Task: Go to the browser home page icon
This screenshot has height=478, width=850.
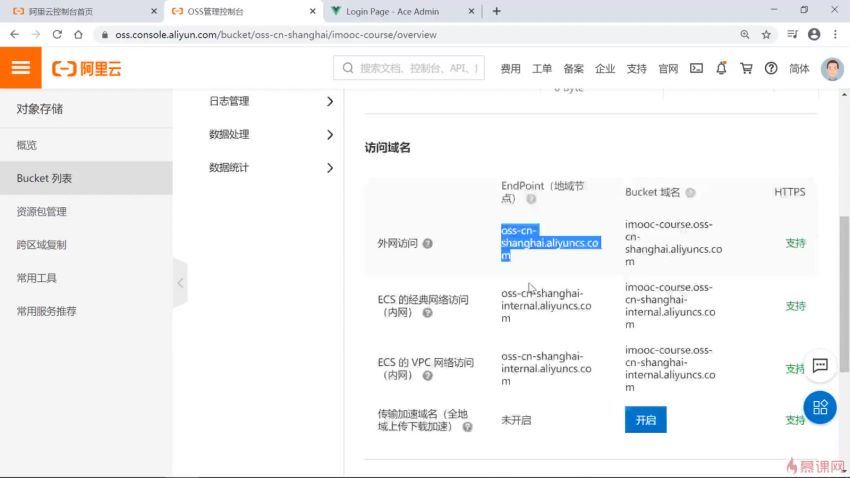Action: click(x=79, y=34)
